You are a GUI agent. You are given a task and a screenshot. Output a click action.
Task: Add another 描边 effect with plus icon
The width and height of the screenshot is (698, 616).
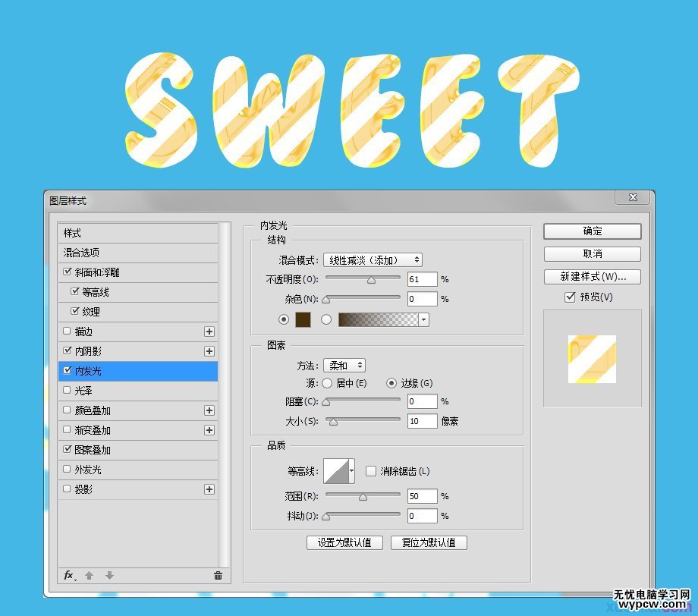(x=209, y=332)
